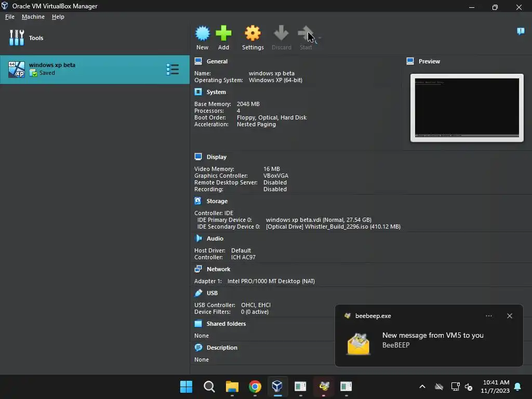Click the General section header
The height and width of the screenshot is (399, 532).
pos(217,61)
